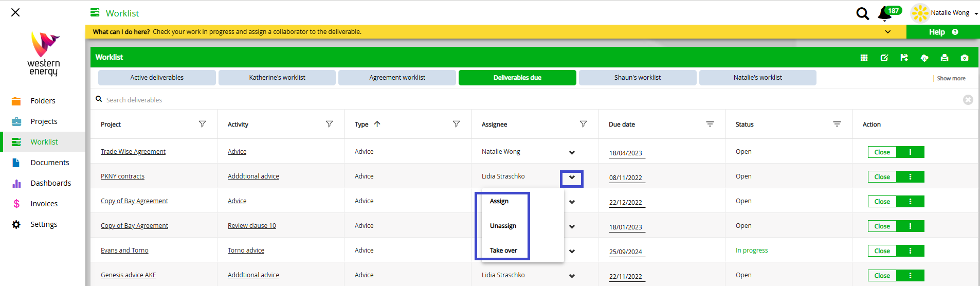Click the Western Energy logo
980x286 pixels.
point(44,53)
